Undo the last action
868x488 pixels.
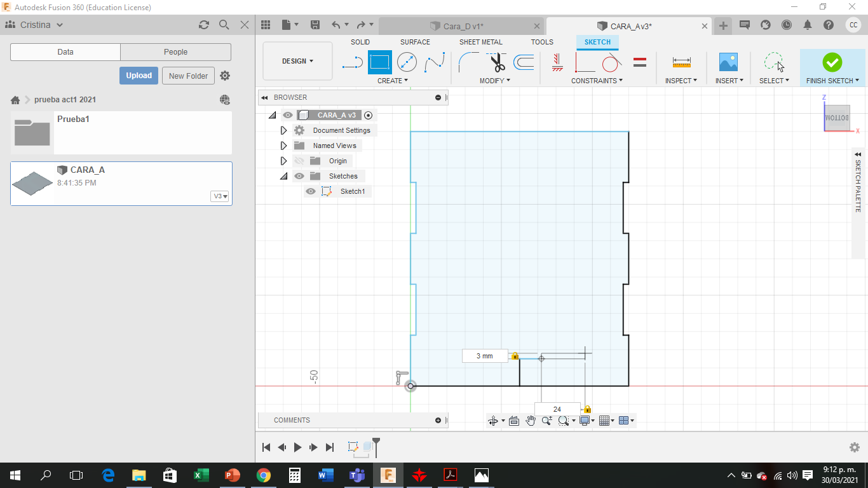pos(336,25)
